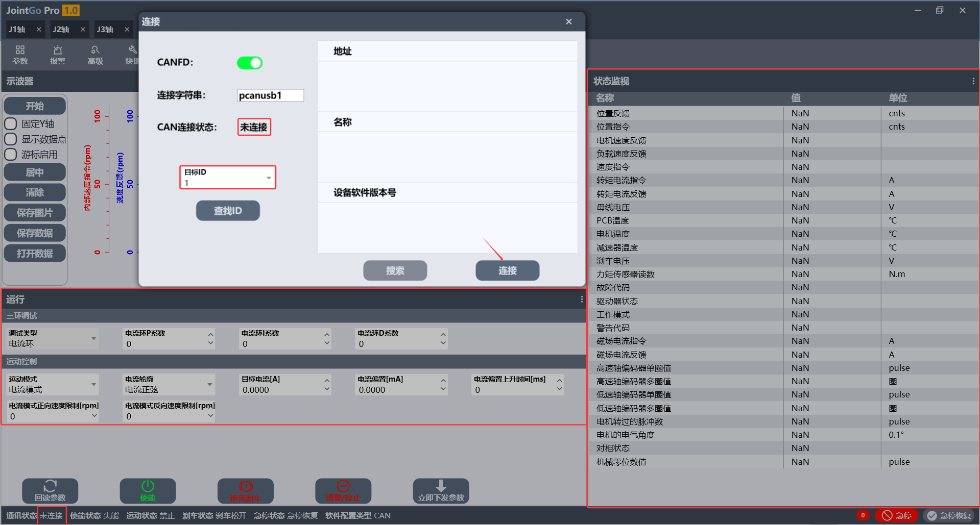Screen dimensions: 980x525
Task: Open the 目标ID dropdown
Action: [228, 178]
